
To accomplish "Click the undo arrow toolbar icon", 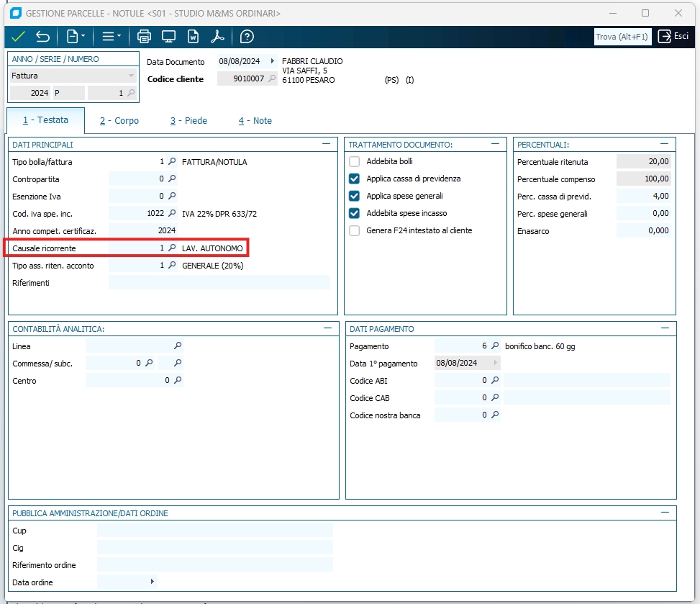I will click(43, 37).
